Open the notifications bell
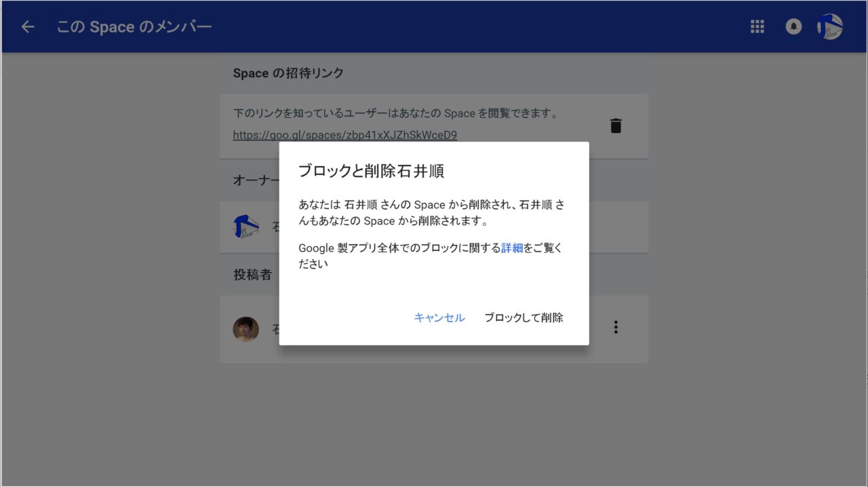The height and width of the screenshot is (487, 868). coord(793,27)
